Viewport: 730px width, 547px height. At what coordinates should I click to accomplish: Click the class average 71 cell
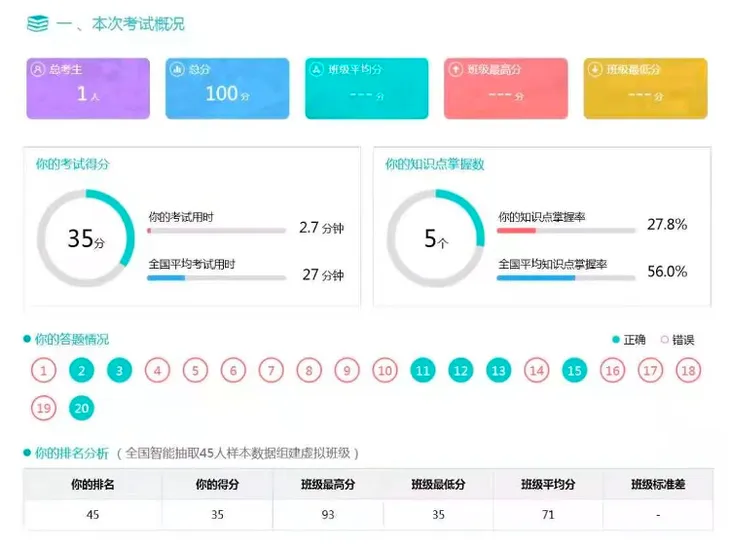click(548, 514)
